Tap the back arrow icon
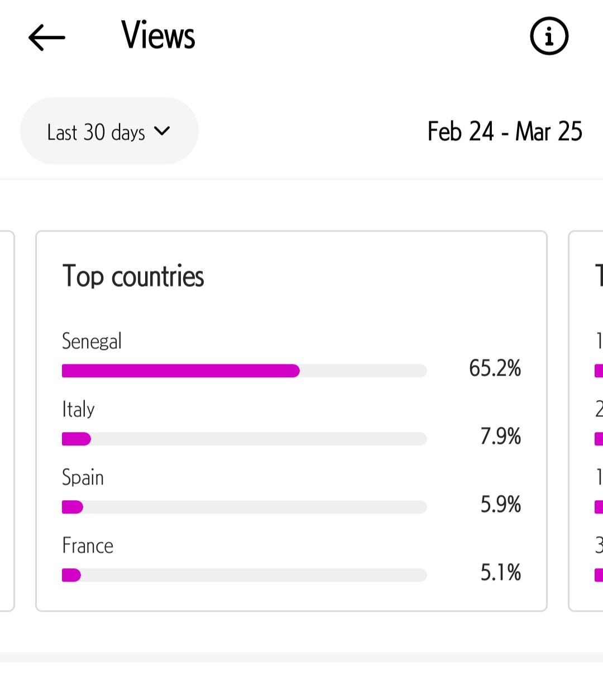This screenshot has height=700, width=603. click(47, 37)
